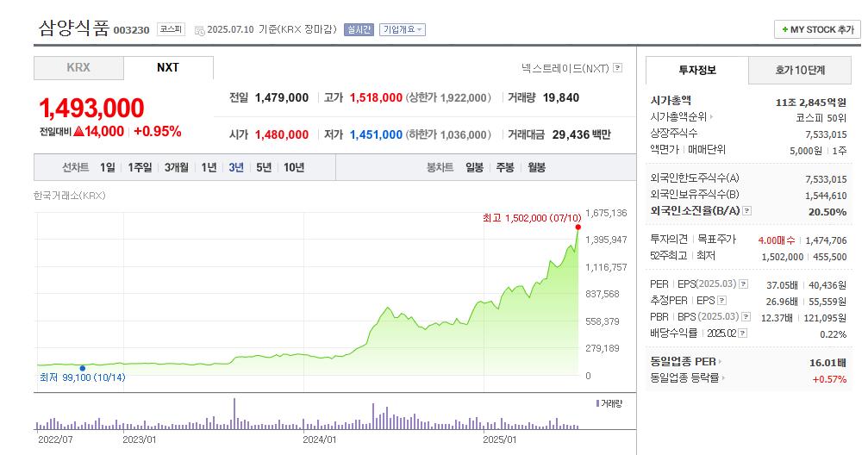Click the 외국인소진율 value 20.50%
Screen dimensions: 868x455
(827, 212)
